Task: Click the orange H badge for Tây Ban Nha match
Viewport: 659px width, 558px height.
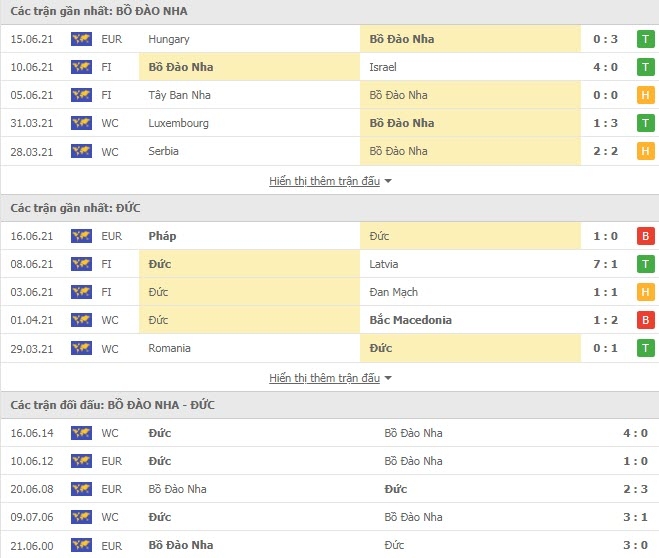Action: coord(646,95)
